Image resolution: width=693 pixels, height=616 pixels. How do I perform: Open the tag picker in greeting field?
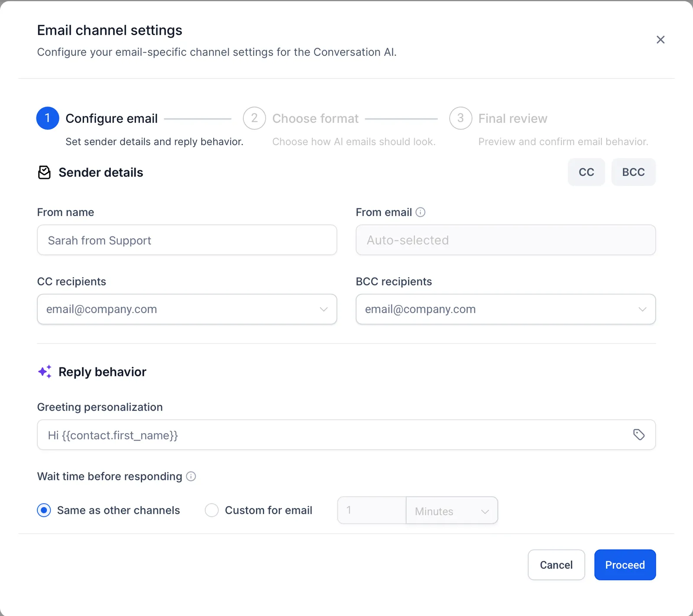(638, 434)
